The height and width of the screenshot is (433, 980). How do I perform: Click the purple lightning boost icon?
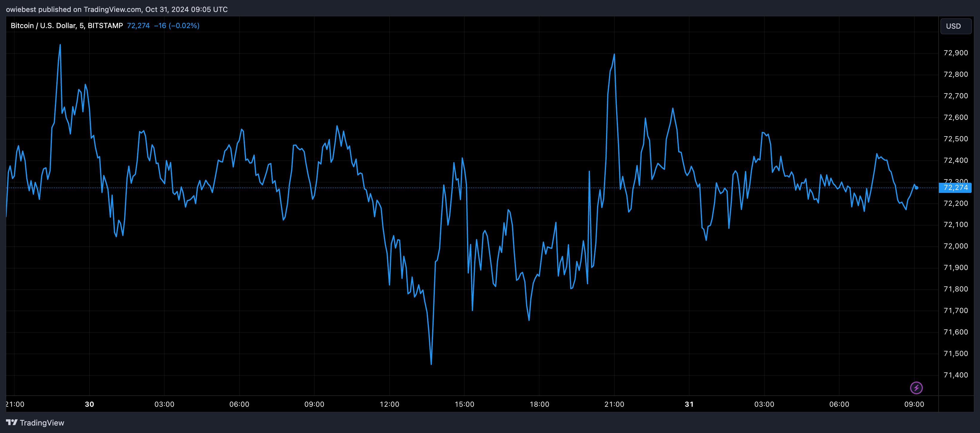click(x=917, y=388)
